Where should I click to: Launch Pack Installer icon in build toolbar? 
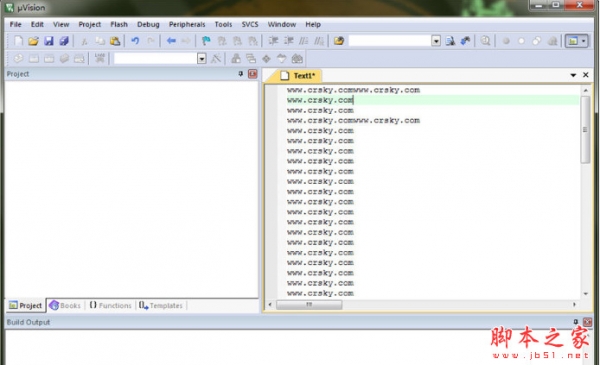click(297, 59)
